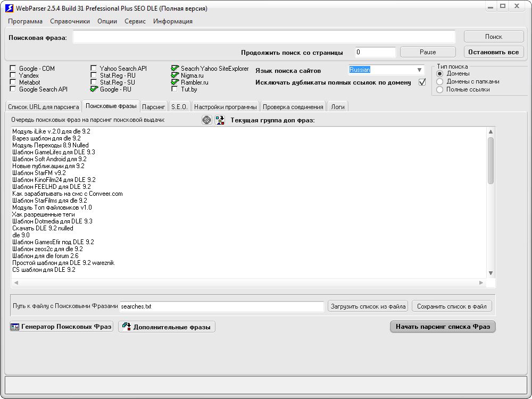Click the clear queue icon above phrase list
This screenshot has height=399, width=532.
[206, 120]
